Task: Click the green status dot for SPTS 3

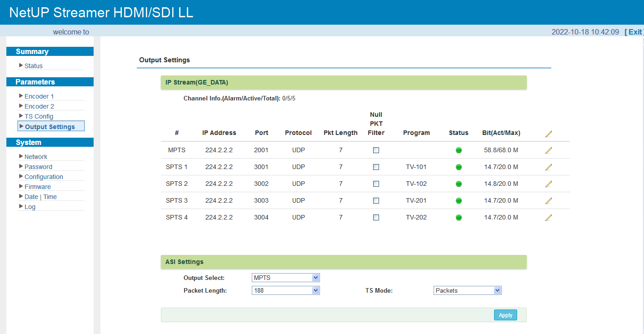Action: coord(459,201)
